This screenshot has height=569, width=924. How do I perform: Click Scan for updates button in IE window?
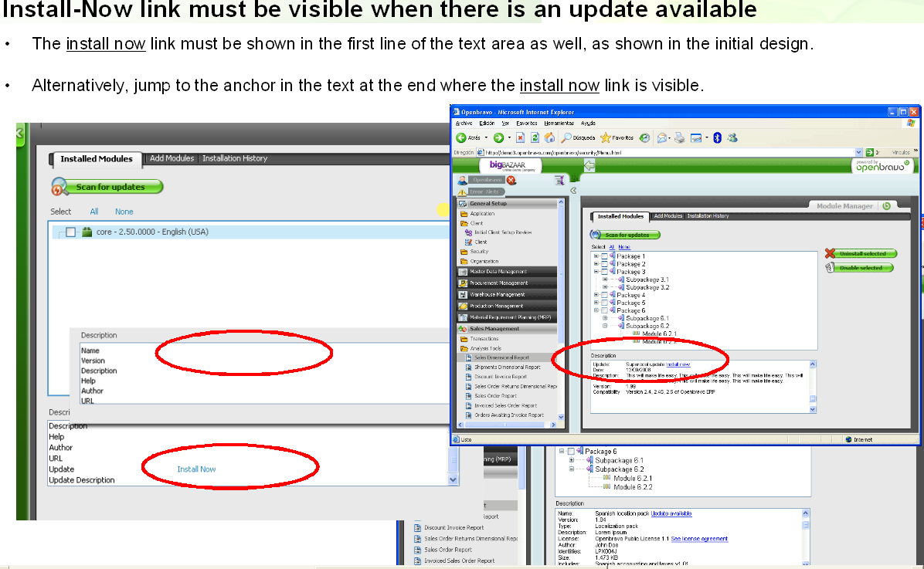(x=625, y=235)
